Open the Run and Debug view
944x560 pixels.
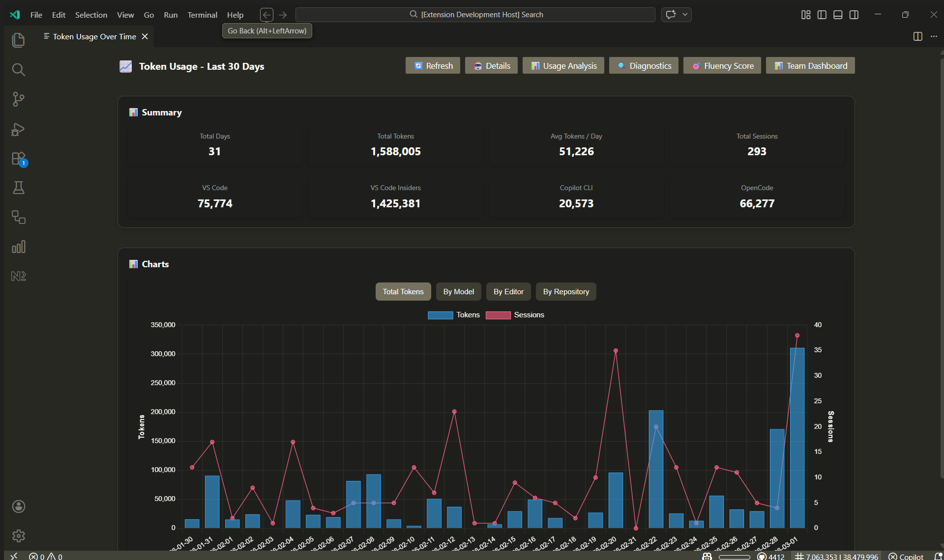[x=18, y=129]
